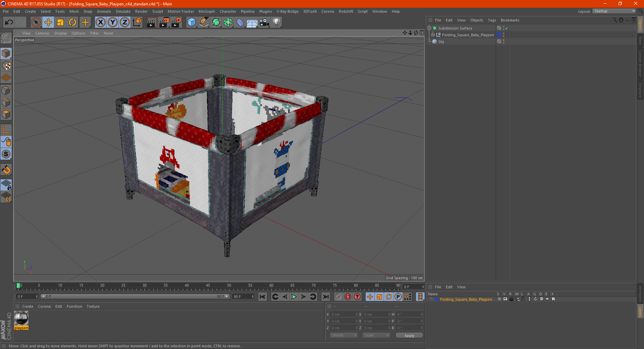This screenshot has width=644, height=349.
Task: Toggle layer view eye for Folding_Square_Baby_Playpen
Action: [505, 299]
